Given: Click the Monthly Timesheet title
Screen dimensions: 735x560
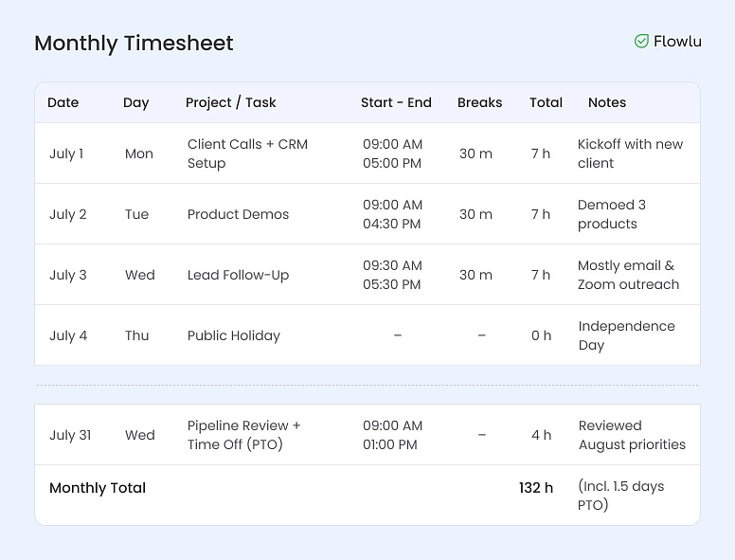Looking at the screenshot, I should click(134, 44).
